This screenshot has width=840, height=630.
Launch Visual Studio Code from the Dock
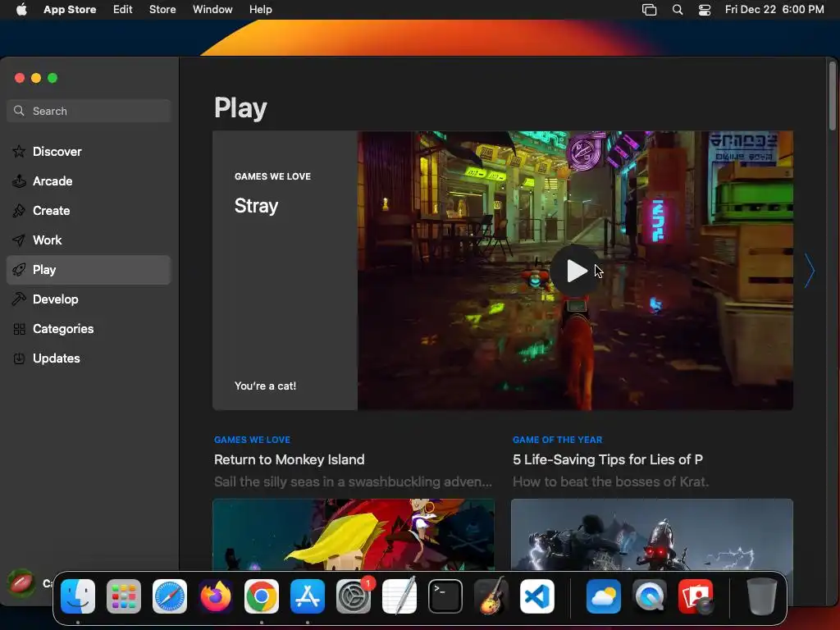(537, 596)
